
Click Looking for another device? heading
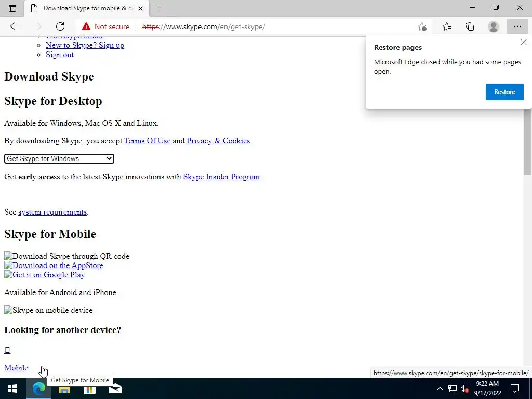pos(62,330)
